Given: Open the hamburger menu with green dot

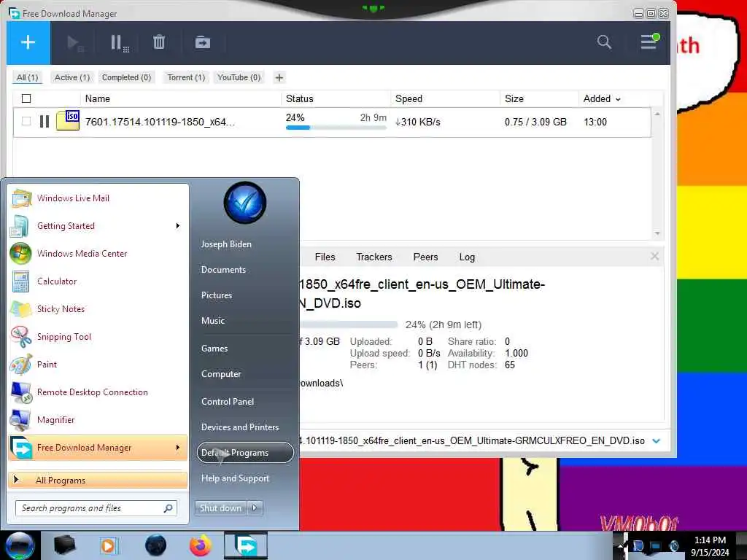Looking at the screenshot, I should tap(649, 42).
